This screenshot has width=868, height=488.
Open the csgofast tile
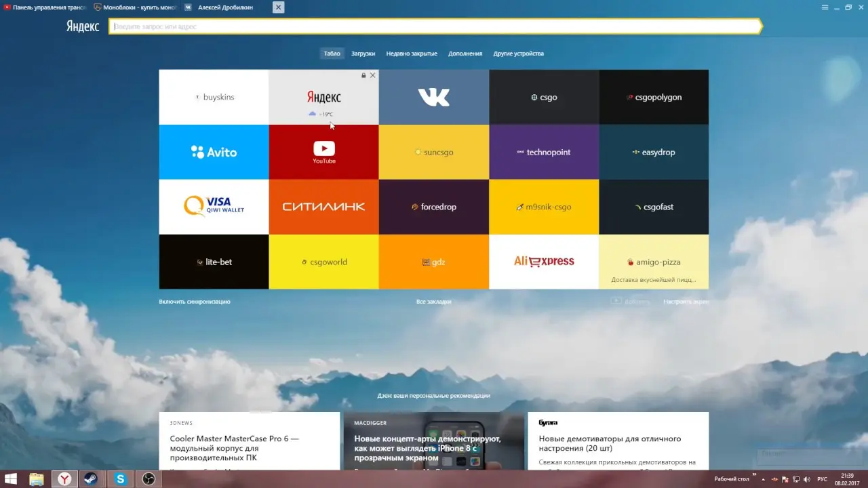(654, 207)
